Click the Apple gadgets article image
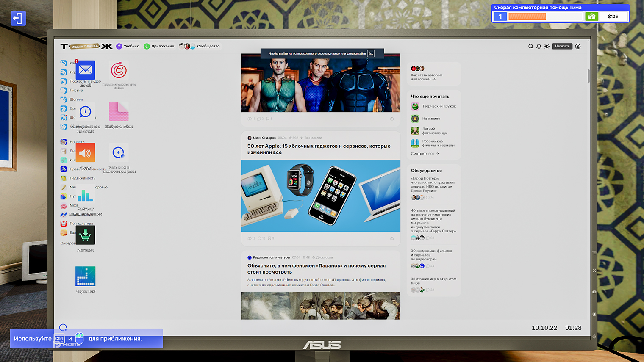Image resolution: width=644 pixels, height=362 pixels. tap(321, 196)
